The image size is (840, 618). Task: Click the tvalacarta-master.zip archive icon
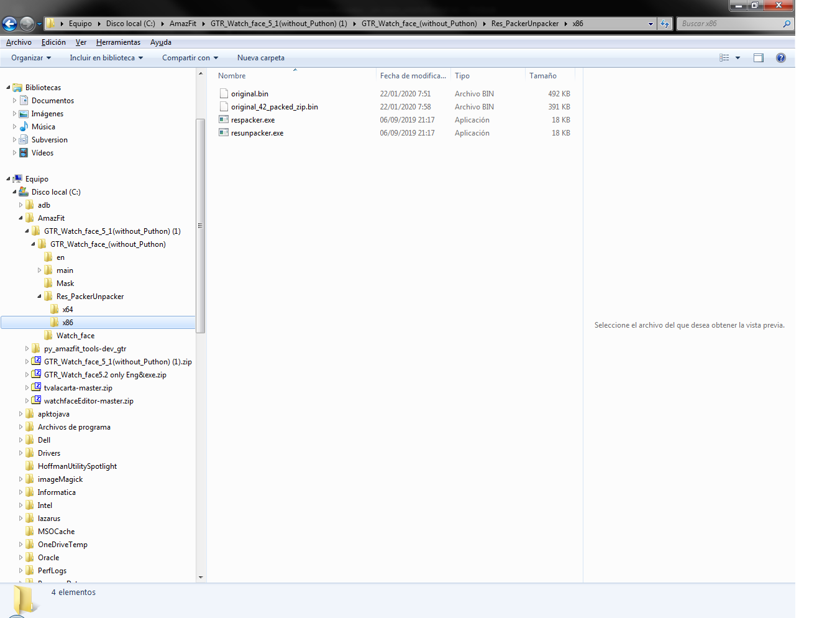click(x=37, y=387)
